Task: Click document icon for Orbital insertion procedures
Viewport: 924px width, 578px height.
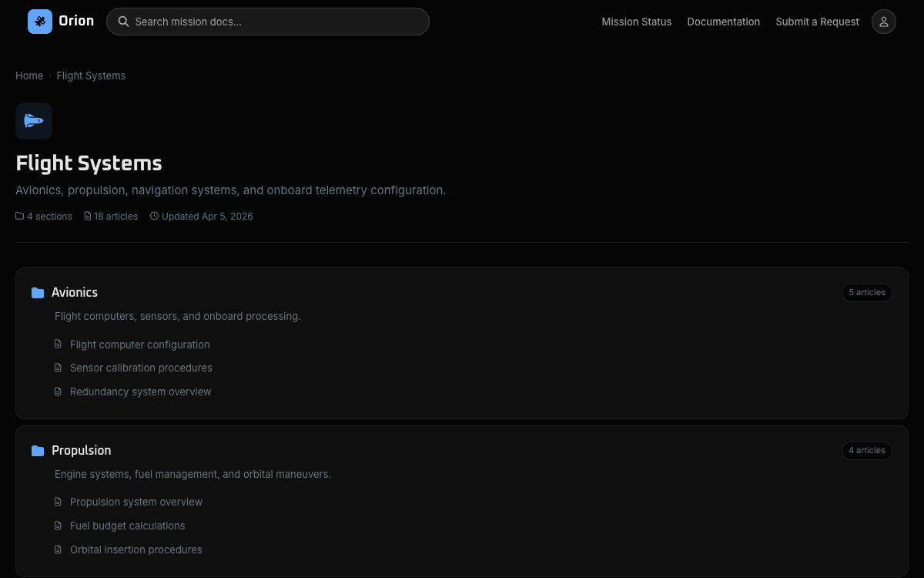Action: pos(58,549)
